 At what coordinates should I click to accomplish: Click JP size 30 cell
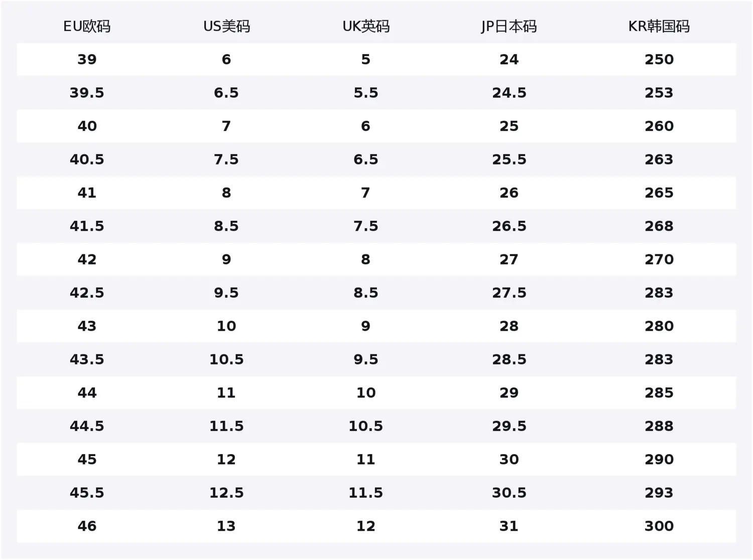[x=509, y=459]
